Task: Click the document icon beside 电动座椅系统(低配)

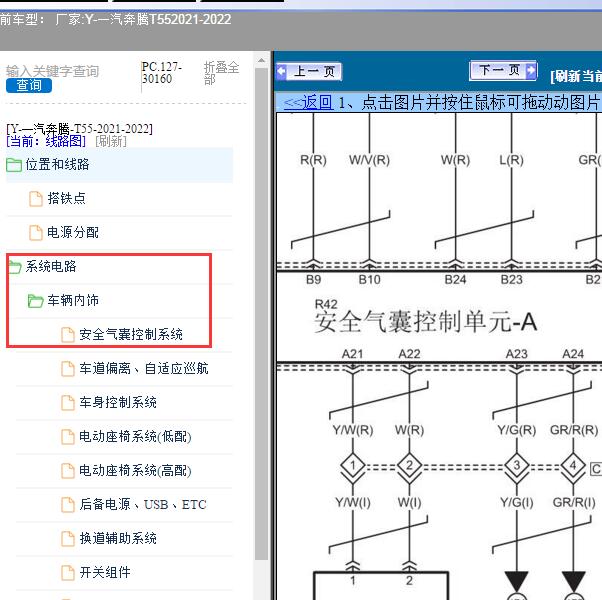Action: (x=68, y=437)
